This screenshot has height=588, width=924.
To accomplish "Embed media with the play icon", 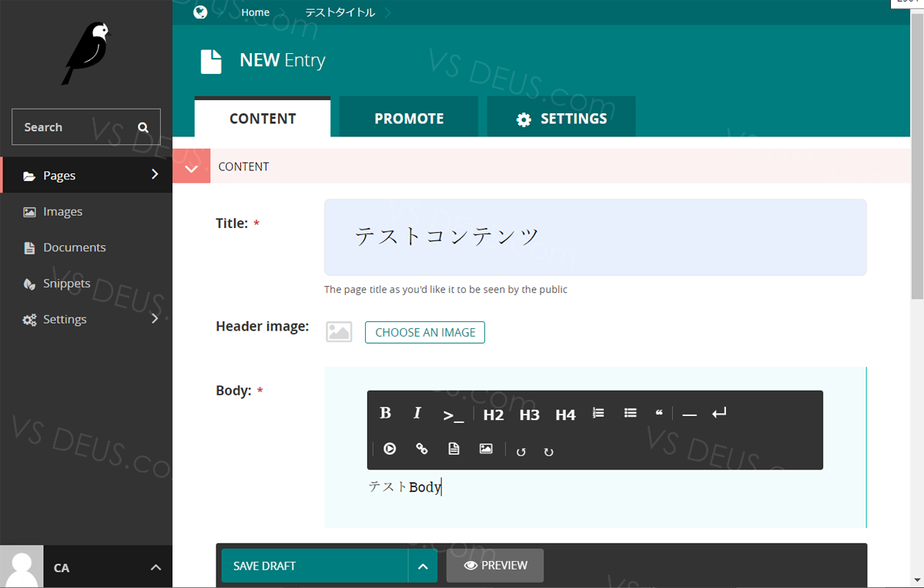I will click(x=390, y=449).
